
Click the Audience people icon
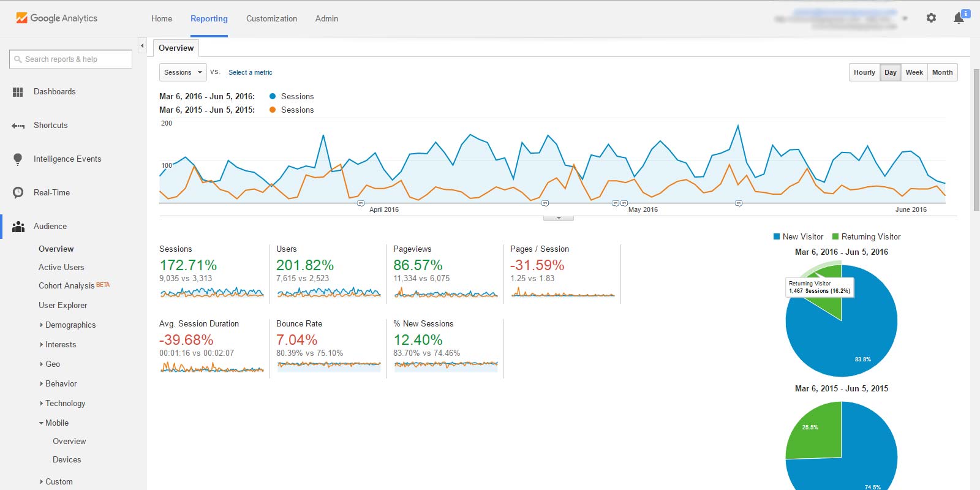pyautogui.click(x=18, y=227)
